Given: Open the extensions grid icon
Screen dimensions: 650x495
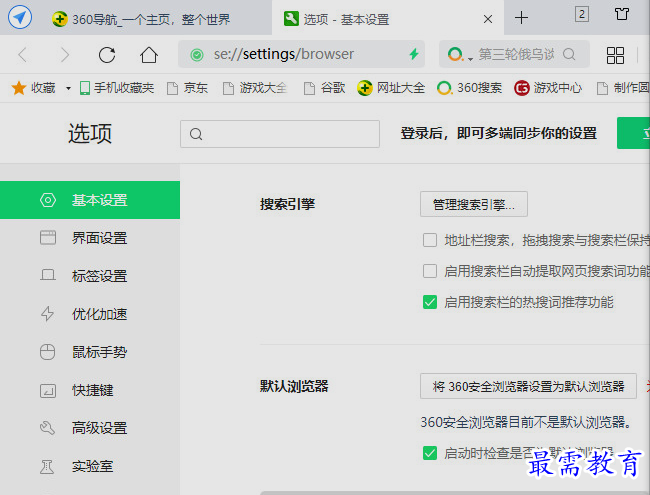Looking at the screenshot, I should coord(615,55).
